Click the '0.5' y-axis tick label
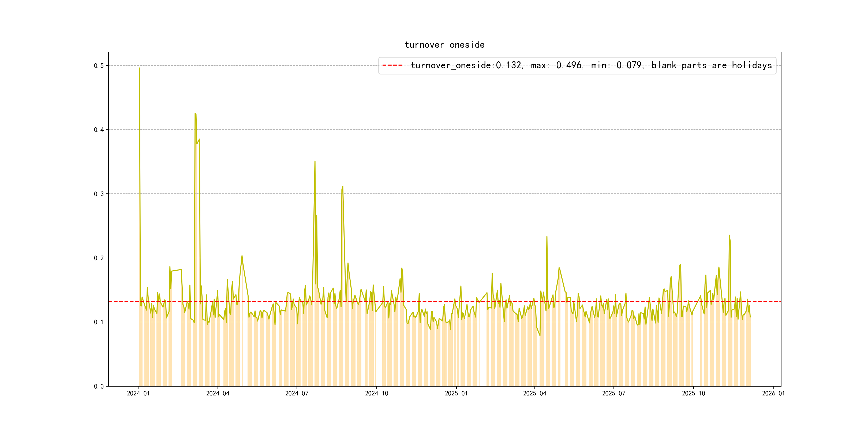Screen dimensions: 868x434 click(99, 66)
